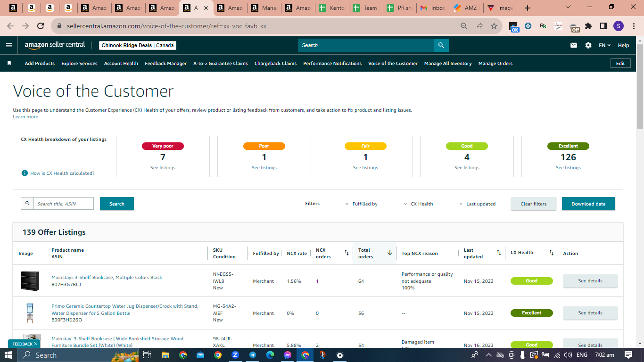Viewport: 644px width, 362px height.
Task: Open the Chinook Ridge Deals marketplace switcher
Action: (x=138, y=45)
